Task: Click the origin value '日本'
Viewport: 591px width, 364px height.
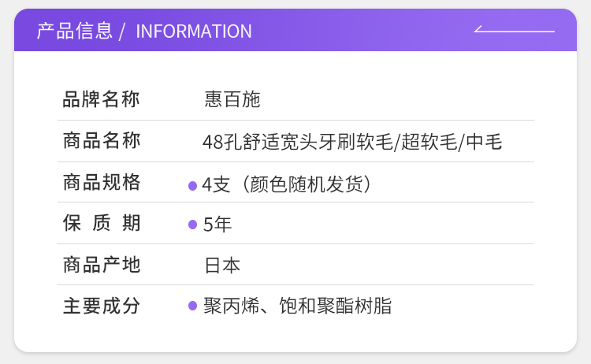Action: click(222, 266)
